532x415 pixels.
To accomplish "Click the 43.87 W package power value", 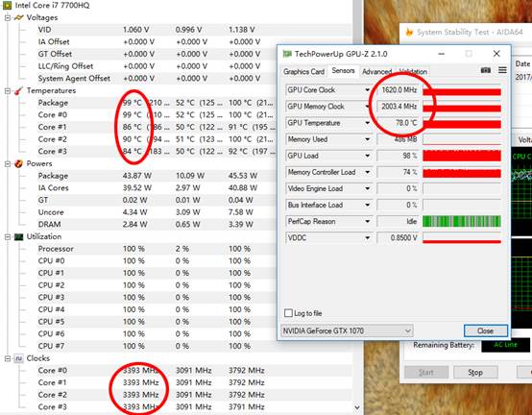I will pyautogui.click(x=137, y=176).
